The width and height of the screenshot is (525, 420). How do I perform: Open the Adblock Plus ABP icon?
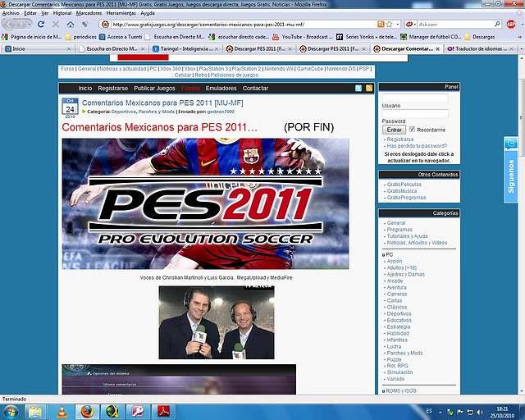(x=511, y=24)
